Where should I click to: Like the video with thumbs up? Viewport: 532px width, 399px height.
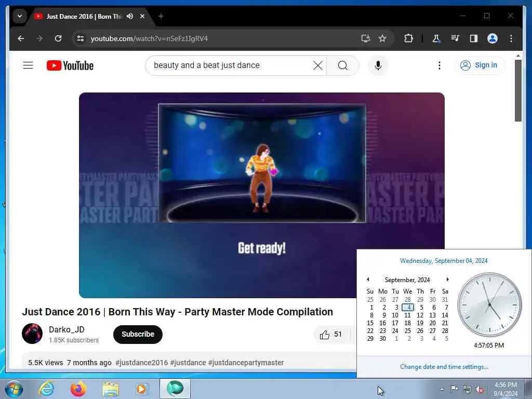[x=330, y=334]
